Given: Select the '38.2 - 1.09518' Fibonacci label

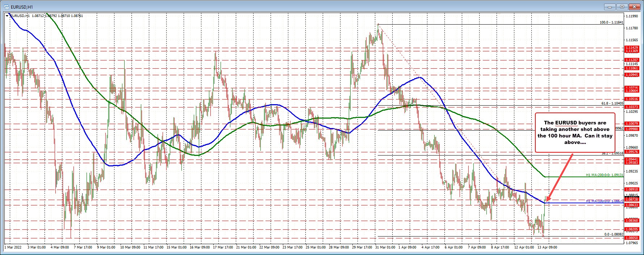Looking at the screenshot, I should [612, 153].
